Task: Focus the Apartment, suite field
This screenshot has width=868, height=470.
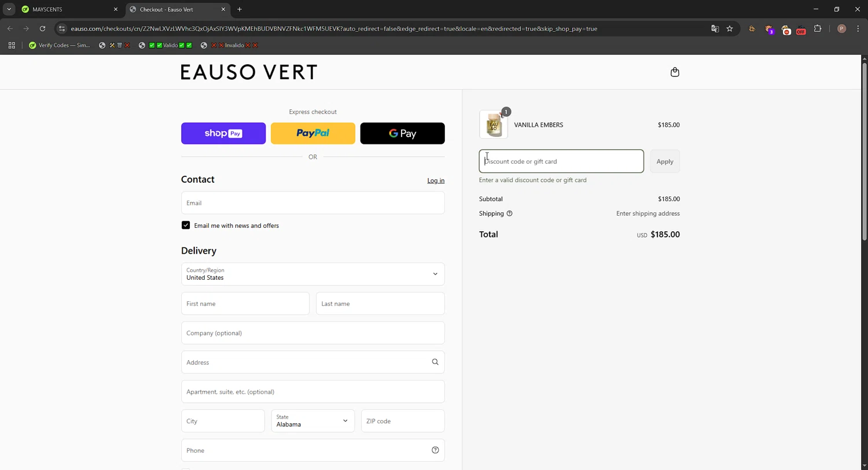Action: click(x=313, y=391)
